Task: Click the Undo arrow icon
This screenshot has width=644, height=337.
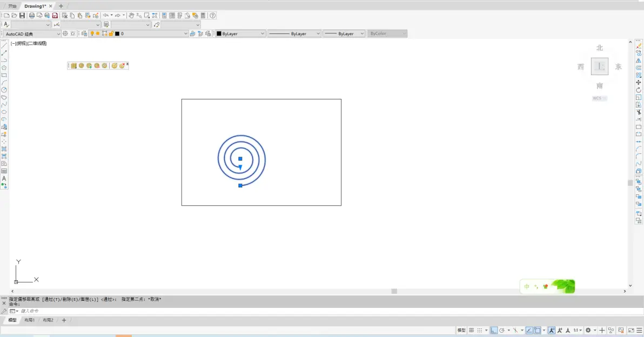Action: click(x=106, y=16)
